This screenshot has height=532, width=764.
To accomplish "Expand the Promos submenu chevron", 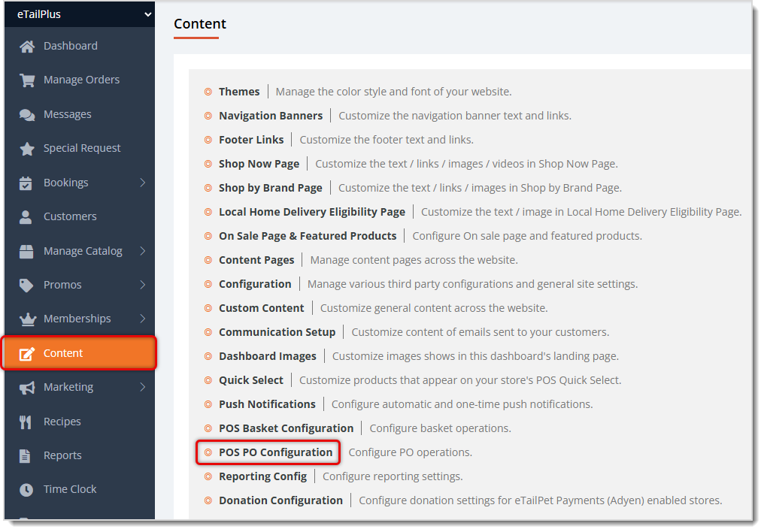I will coord(142,285).
